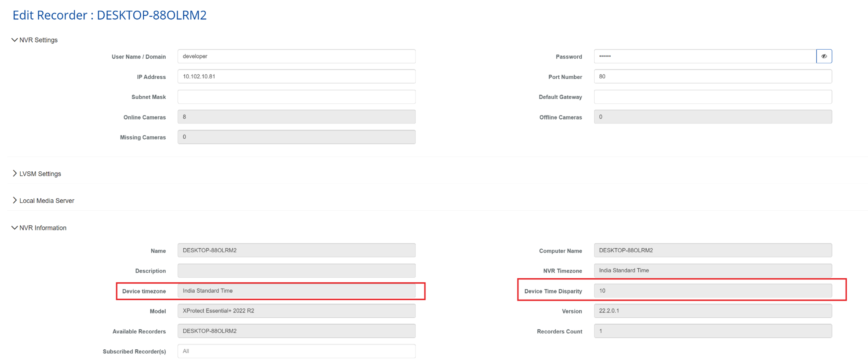
Task: Click the IP Address input field
Action: tap(296, 76)
